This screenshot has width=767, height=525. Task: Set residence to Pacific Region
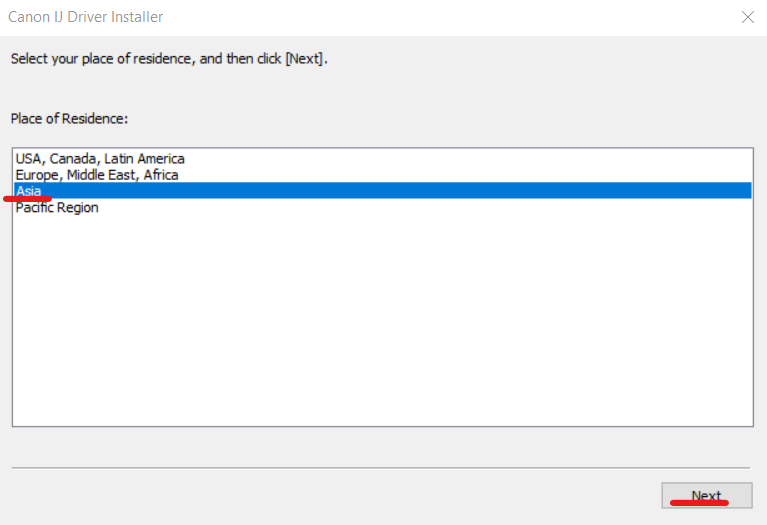point(57,208)
